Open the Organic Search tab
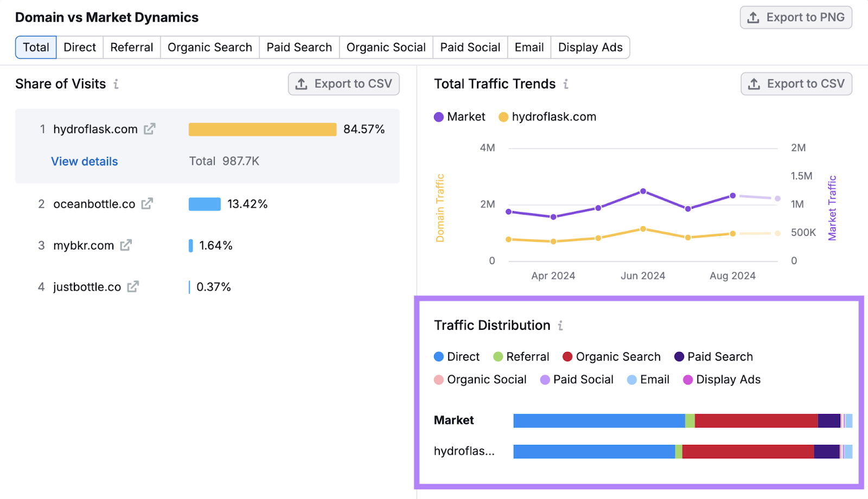The height and width of the screenshot is (499, 868). click(x=210, y=47)
